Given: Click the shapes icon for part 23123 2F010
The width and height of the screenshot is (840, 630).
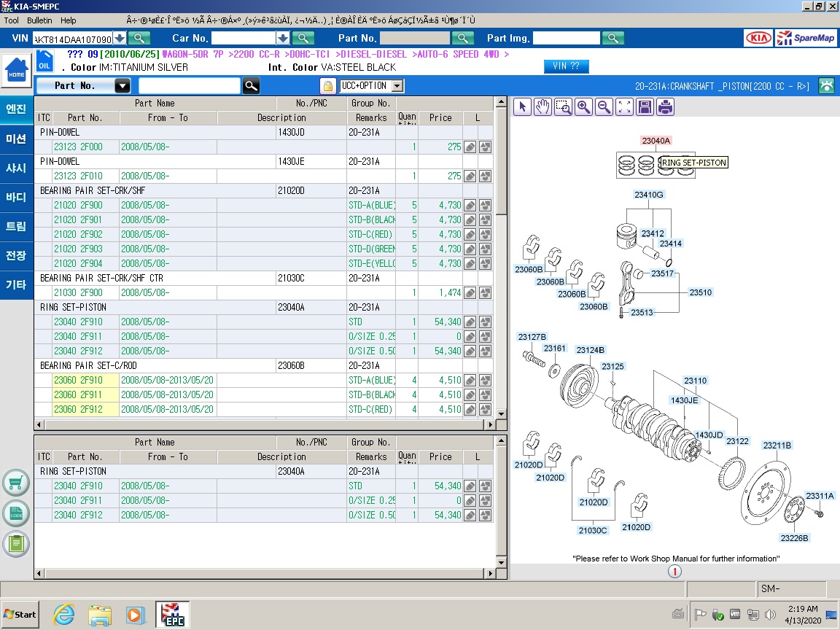Looking at the screenshot, I should 486,176.
